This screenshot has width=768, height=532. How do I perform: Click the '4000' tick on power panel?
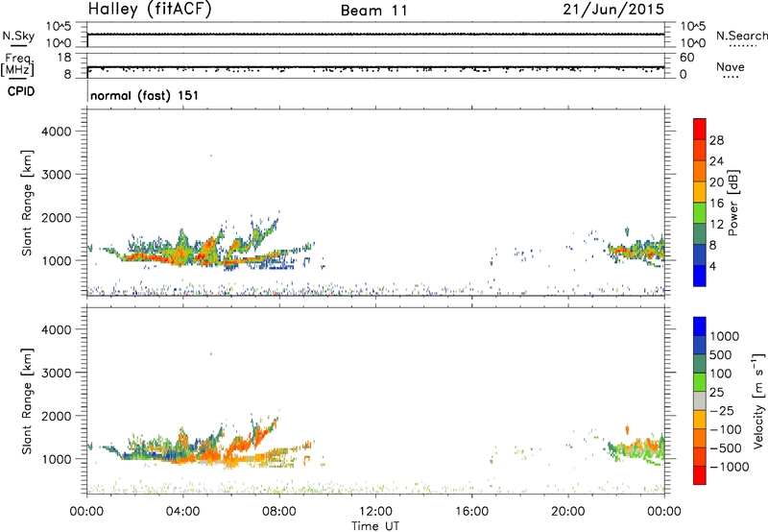56,132
